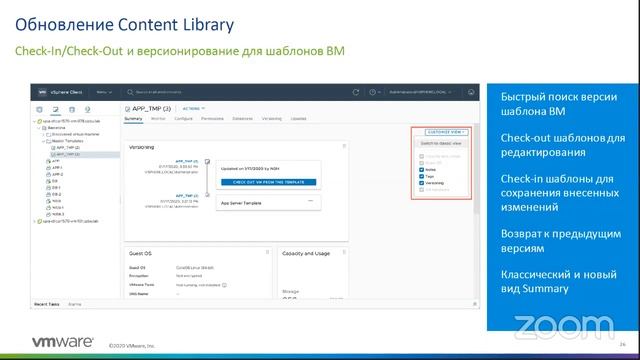
Task: Expand the second vCenter server at tree bottom
Action: coord(35,221)
